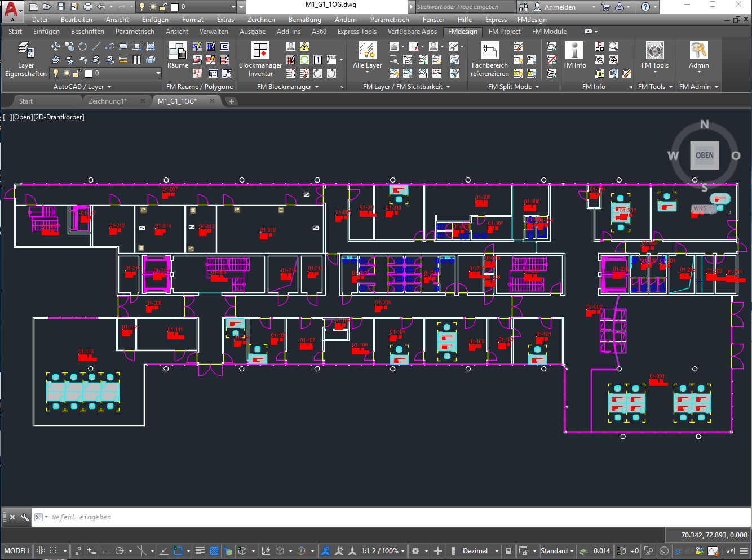Switch to the Start file tab
Screen dimensions: 752x560
pos(26,101)
